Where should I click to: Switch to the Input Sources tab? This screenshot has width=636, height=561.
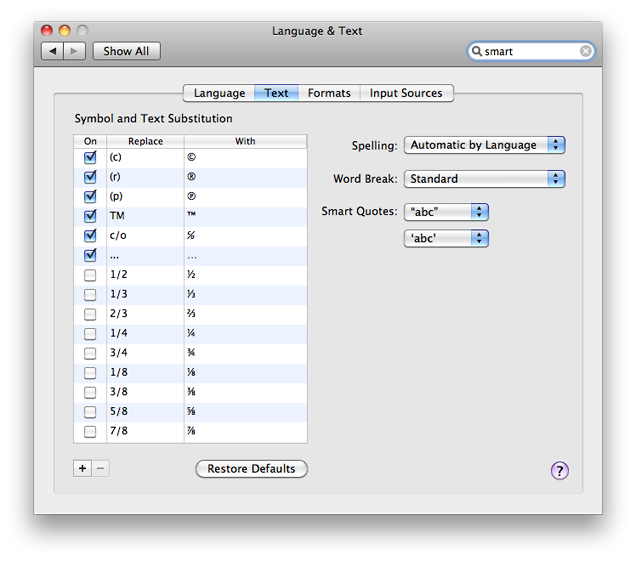[406, 93]
